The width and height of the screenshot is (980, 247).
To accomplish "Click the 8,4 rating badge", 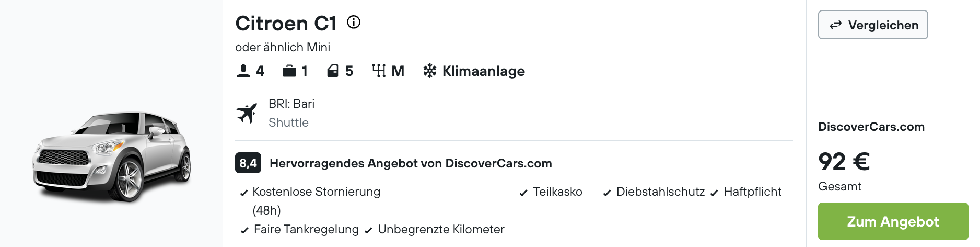I will [248, 163].
